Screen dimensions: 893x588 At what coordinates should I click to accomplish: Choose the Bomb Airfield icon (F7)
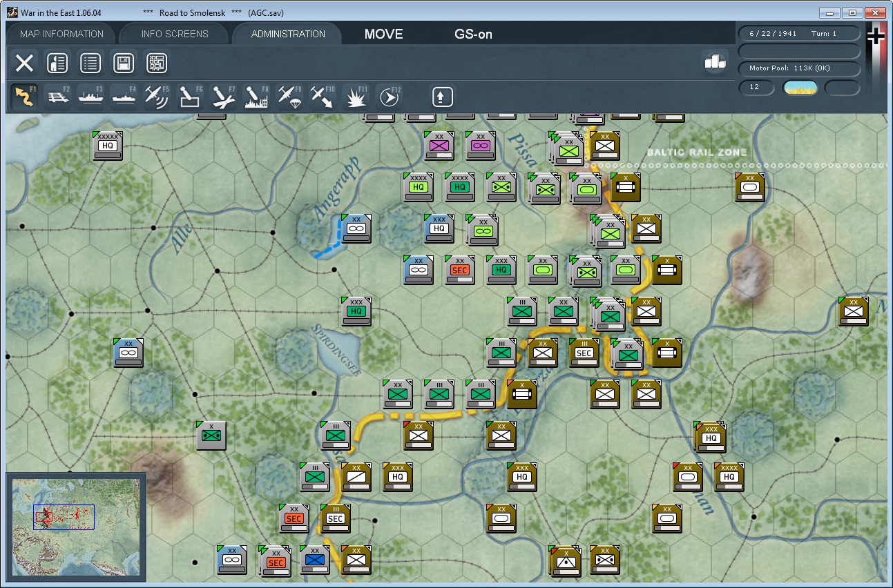tap(223, 97)
